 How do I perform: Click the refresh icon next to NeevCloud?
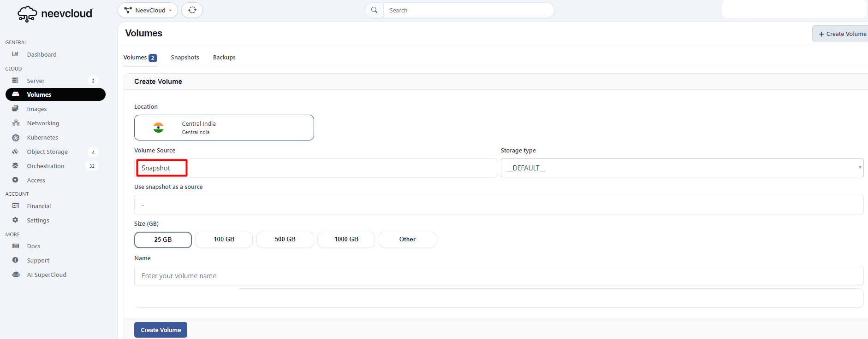point(192,10)
